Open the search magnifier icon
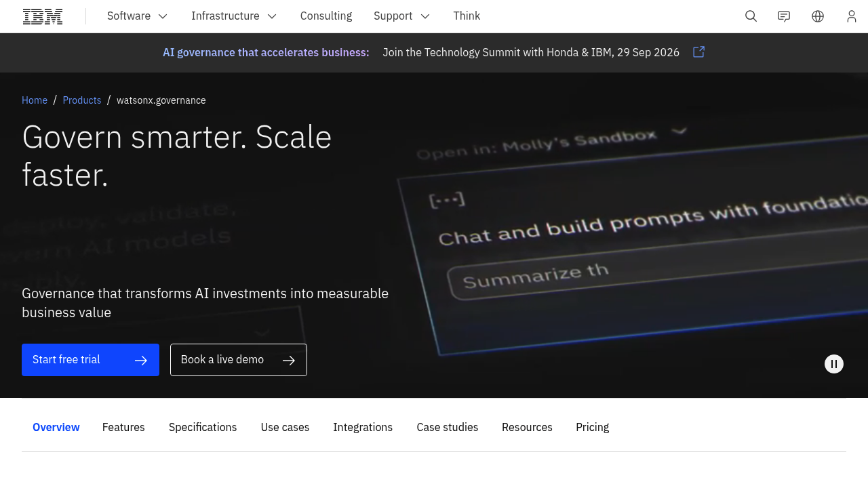 [751, 16]
